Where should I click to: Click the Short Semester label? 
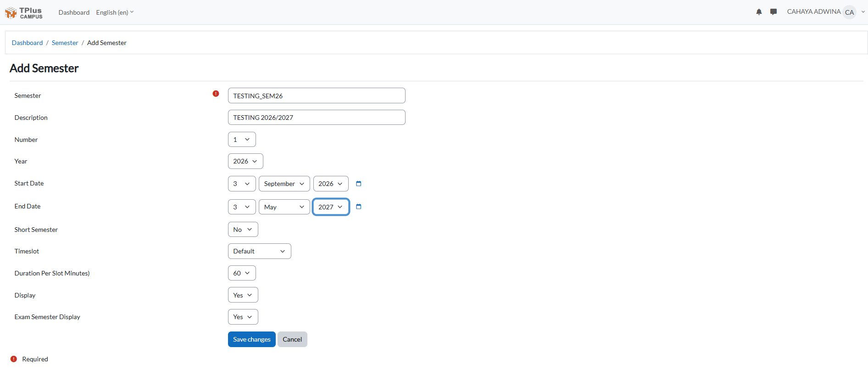point(36,230)
